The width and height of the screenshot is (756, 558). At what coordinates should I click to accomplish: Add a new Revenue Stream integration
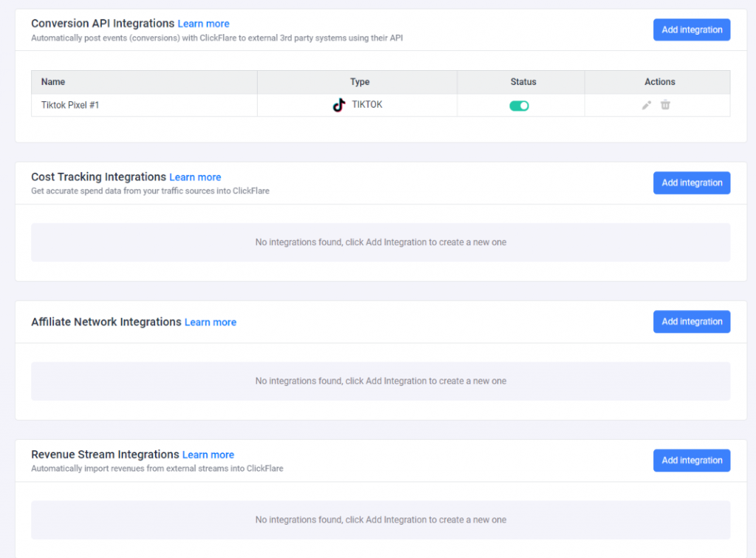tap(691, 460)
